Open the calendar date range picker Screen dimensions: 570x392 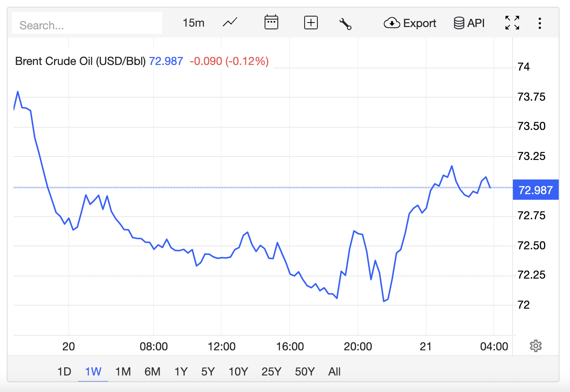271,22
